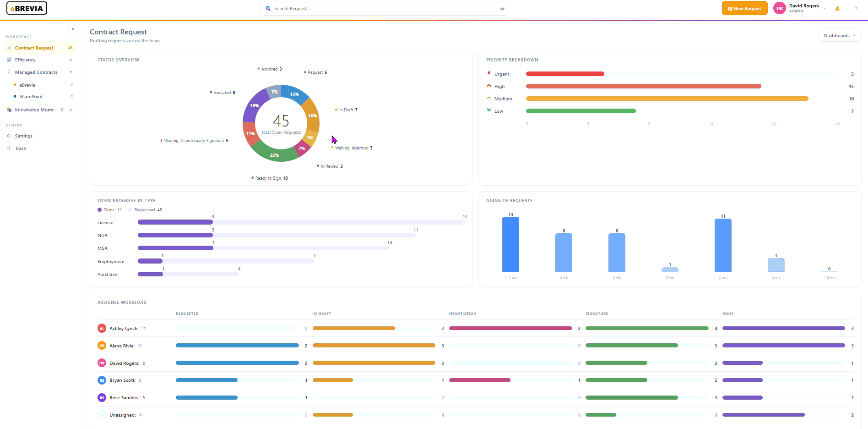868x429 pixels.
Task: Toggle the In Review legend entry
Action: 330,166
